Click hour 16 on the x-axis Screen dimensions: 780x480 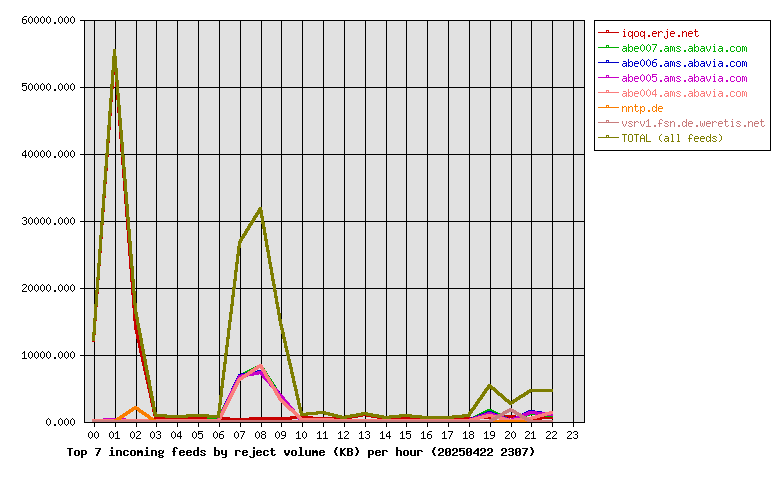point(426,435)
